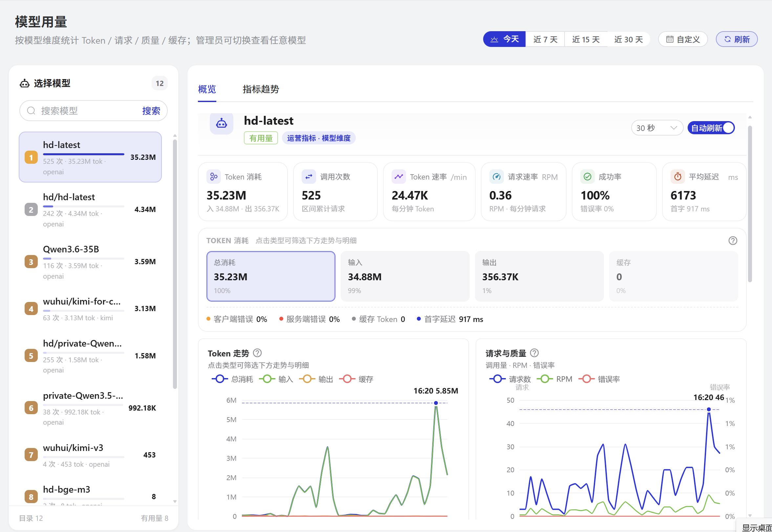Click the calendar icon in 自定义
The height and width of the screenshot is (532, 772).
(x=670, y=39)
